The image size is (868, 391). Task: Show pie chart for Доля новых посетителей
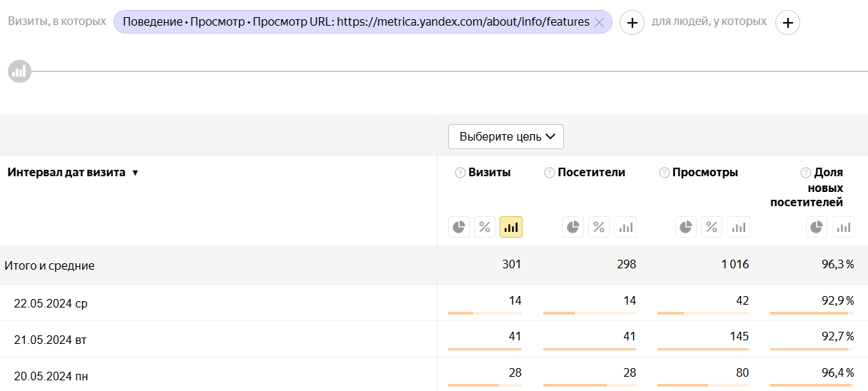817,227
